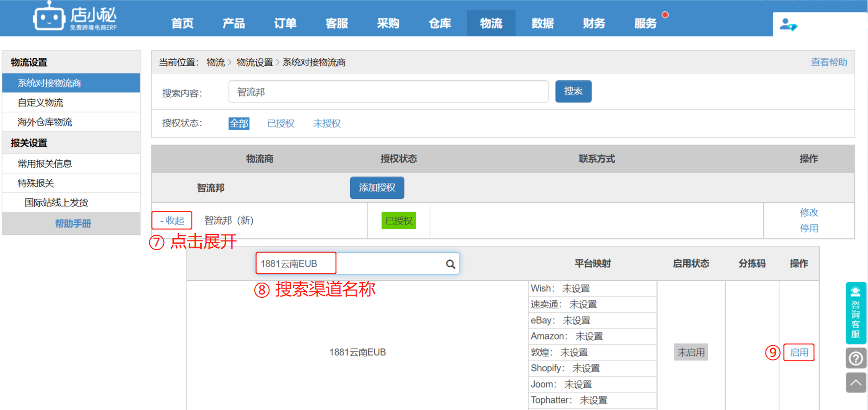Viewport: 868px width, 410px height.
Task: Click the Wish: 未设置 mapping row
Action: [x=593, y=289]
